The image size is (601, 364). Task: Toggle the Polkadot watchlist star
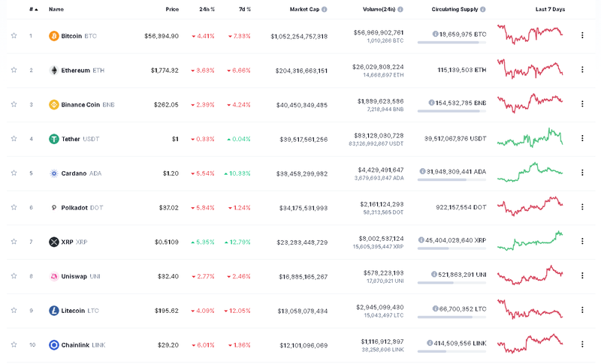coord(14,207)
